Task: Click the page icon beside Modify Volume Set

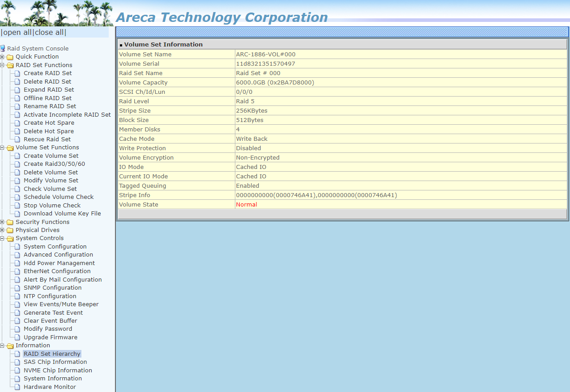Action: pos(17,181)
